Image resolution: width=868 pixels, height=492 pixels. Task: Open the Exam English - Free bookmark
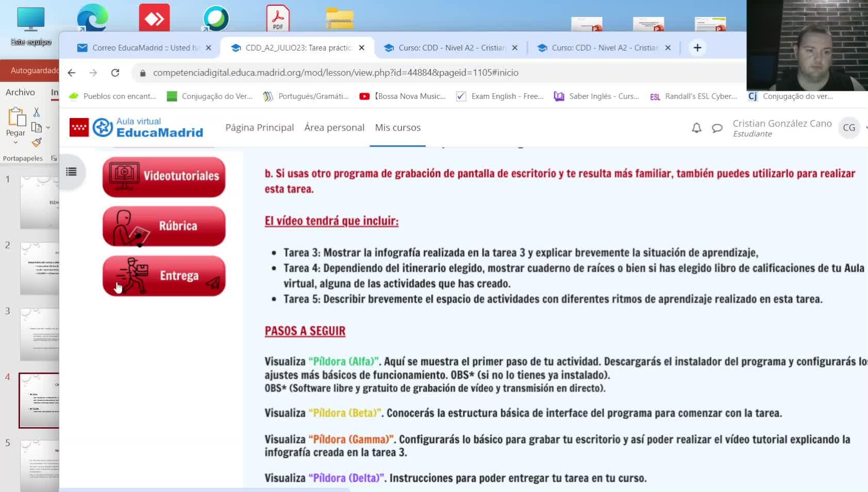point(500,96)
